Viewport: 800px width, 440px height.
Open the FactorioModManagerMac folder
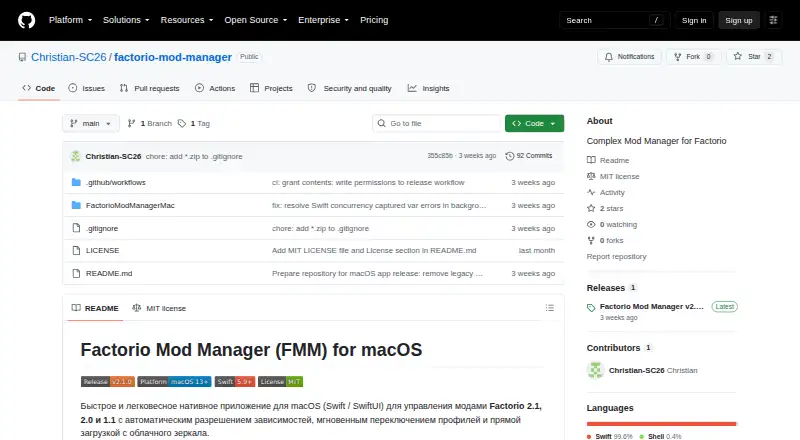coord(130,205)
